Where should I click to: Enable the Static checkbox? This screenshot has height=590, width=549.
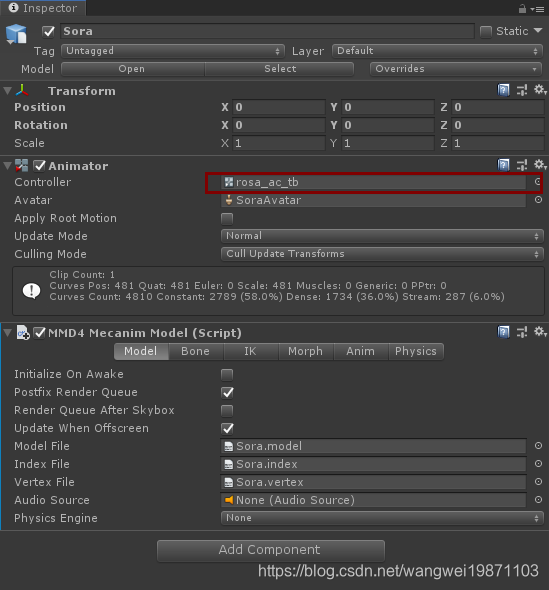486,32
